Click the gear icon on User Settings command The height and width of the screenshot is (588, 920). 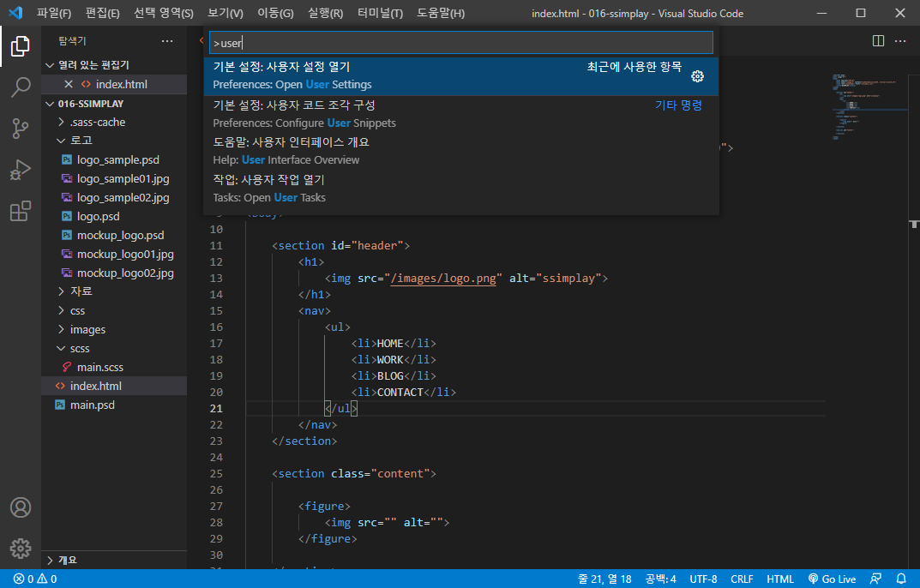pyautogui.click(x=697, y=76)
